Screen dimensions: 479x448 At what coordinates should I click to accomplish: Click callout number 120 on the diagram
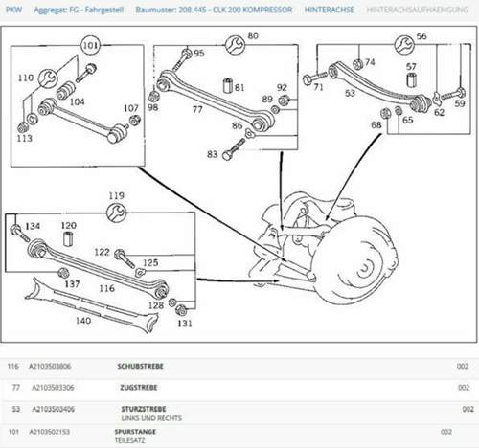tap(69, 225)
